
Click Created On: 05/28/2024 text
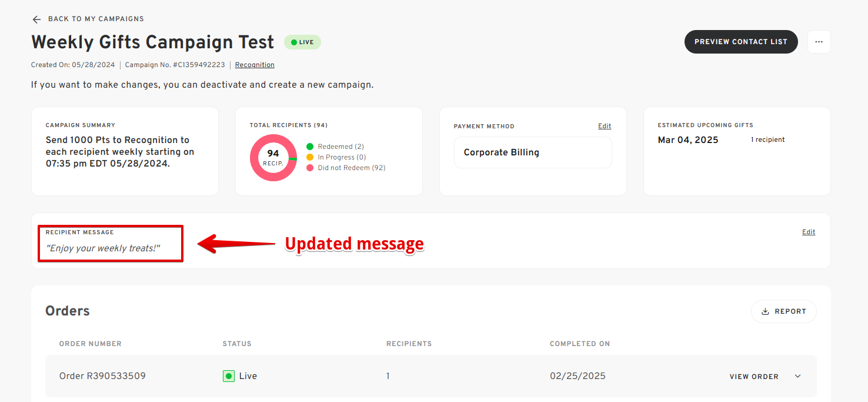point(73,65)
